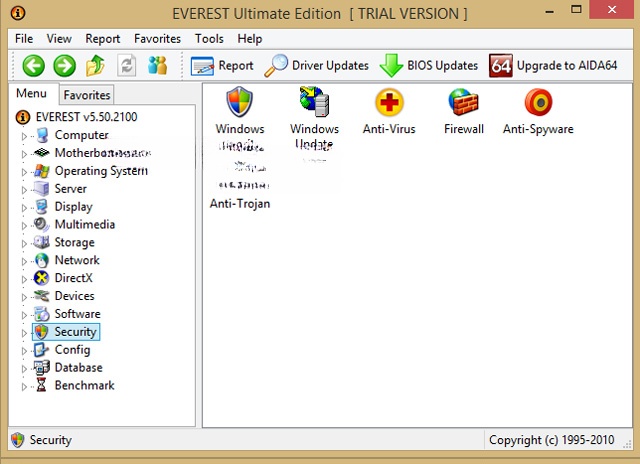Screen dimensions: 640x464
Task: Click the two-people users toolbar icon
Action: 158,65
